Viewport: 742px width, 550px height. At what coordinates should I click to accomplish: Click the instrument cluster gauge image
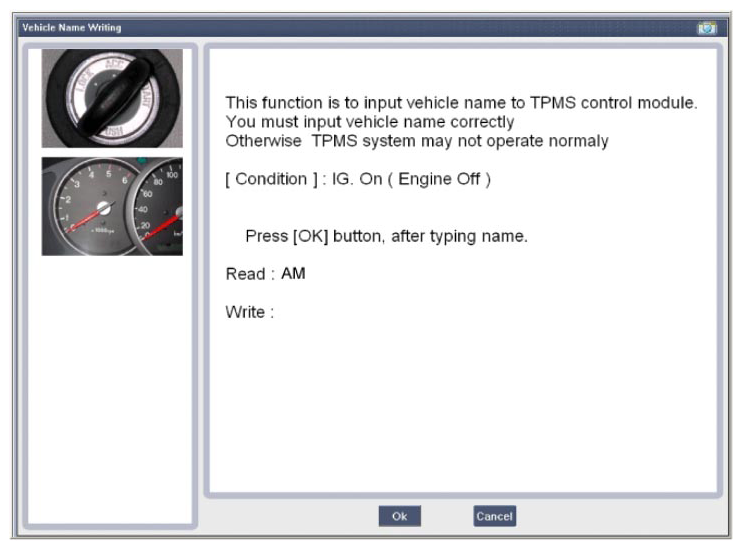[x=112, y=206]
